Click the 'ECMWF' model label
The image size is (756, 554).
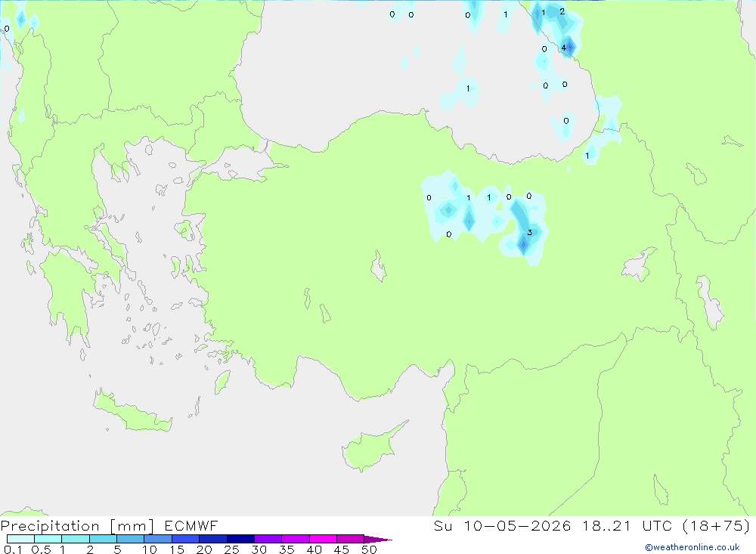(x=191, y=525)
